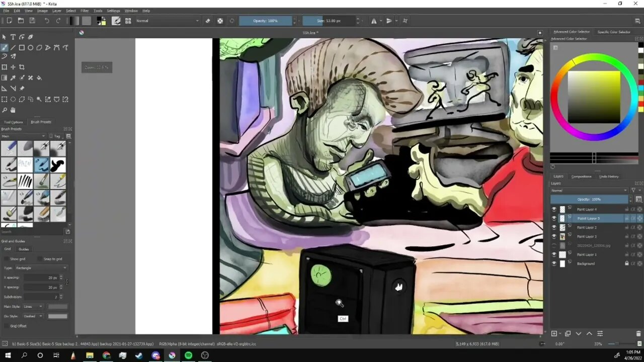The height and width of the screenshot is (362, 644).
Task: Select the Color Sampler eyedropper tool
Action: click(13, 78)
